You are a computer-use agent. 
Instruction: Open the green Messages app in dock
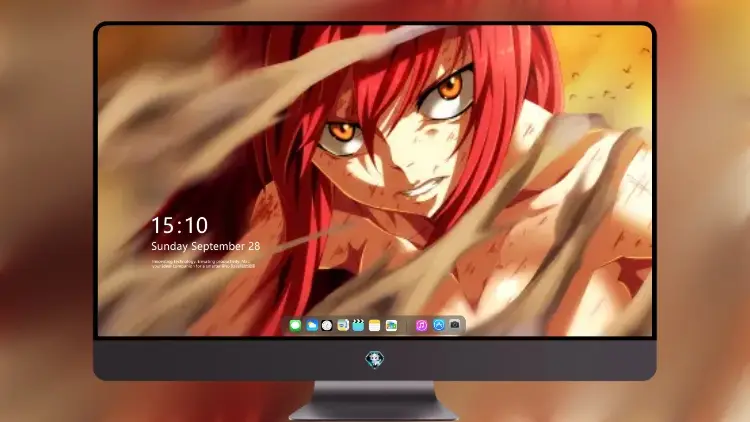click(x=295, y=326)
